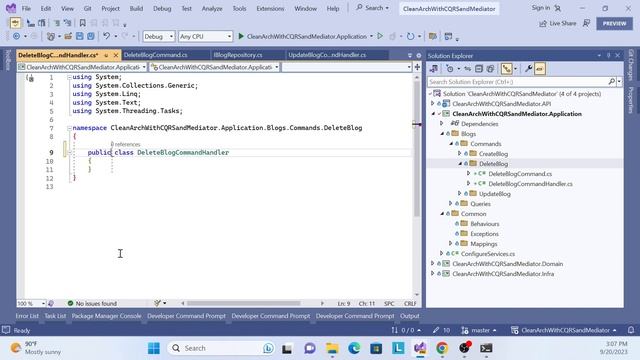Click the PREVIEW button
The width and height of the screenshot is (640, 360).
click(x=614, y=24)
